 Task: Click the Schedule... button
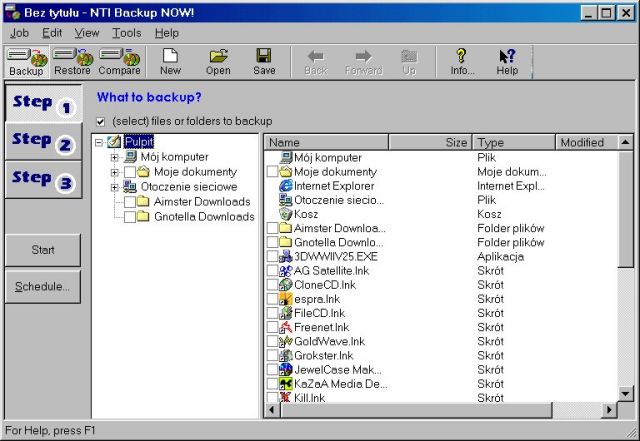coord(43,287)
